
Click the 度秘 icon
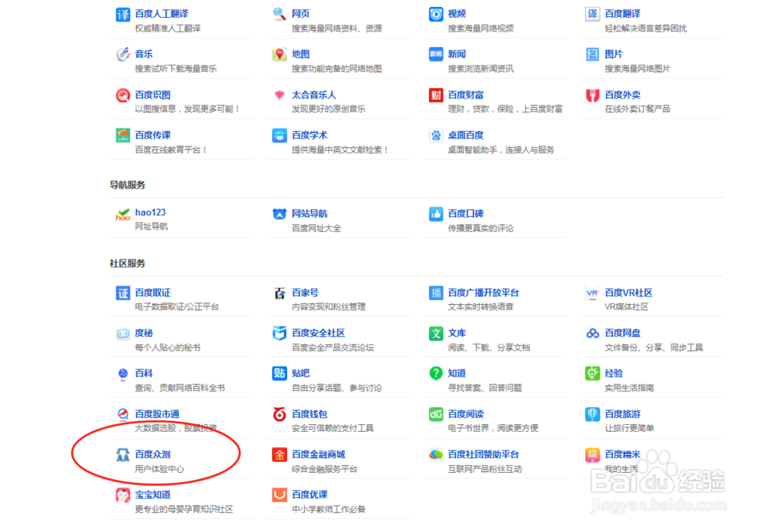coord(122,333)
